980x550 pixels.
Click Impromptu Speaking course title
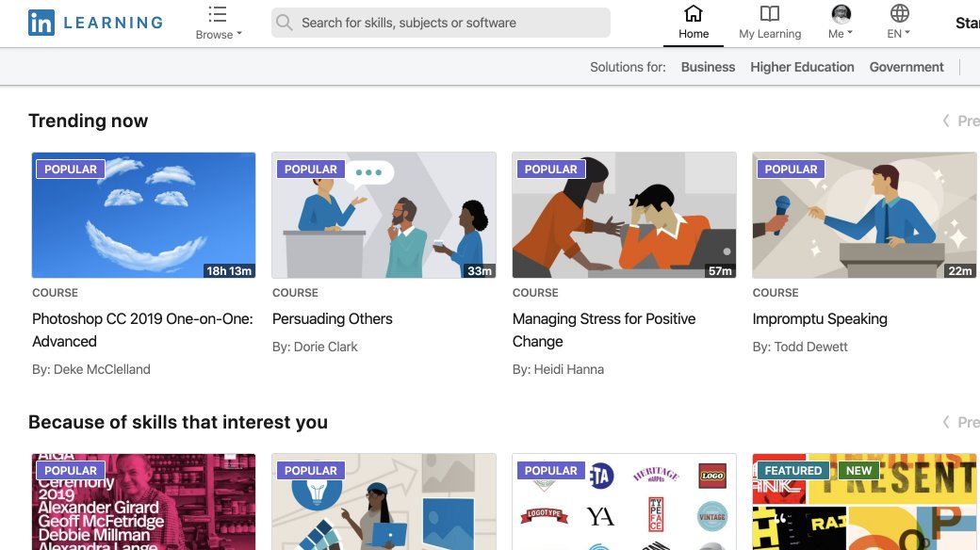click(x=820, y=318)
